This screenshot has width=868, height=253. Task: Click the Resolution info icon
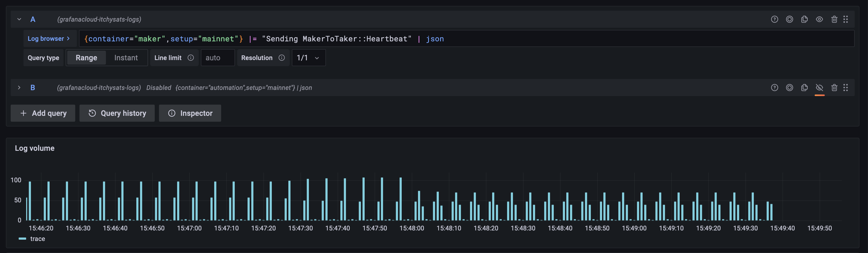coord(282,58)
